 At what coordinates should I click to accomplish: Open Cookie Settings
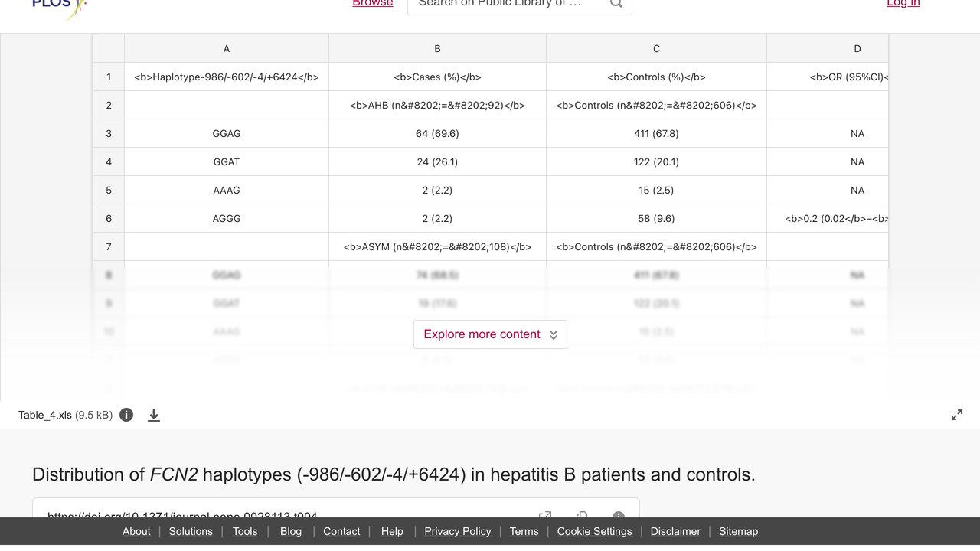coord(595,531)
